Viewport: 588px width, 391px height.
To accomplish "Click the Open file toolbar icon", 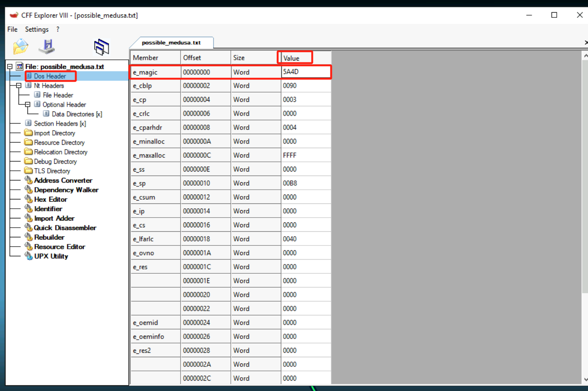I will (21, 46).
